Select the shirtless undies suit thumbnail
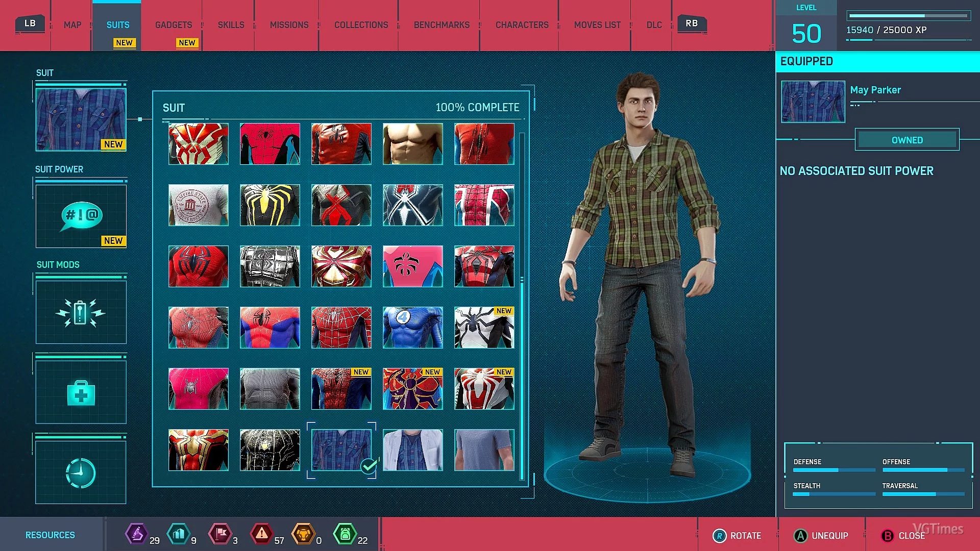 413,144
